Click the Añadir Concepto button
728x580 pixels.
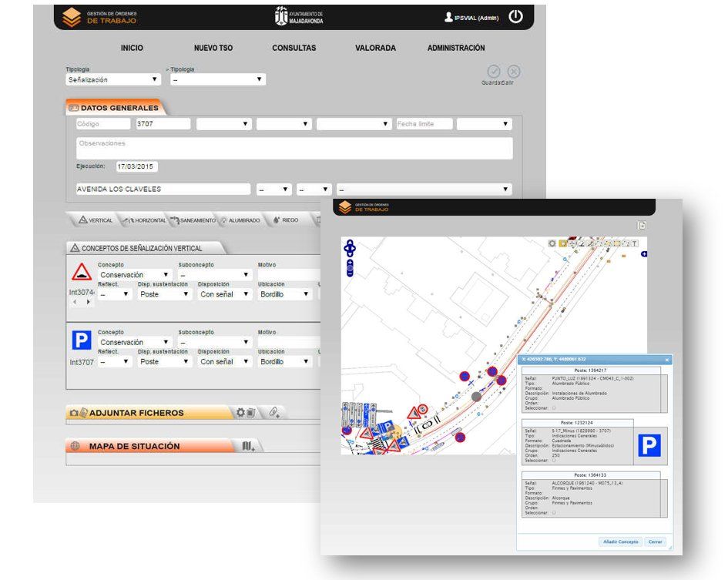click(620, 542)
